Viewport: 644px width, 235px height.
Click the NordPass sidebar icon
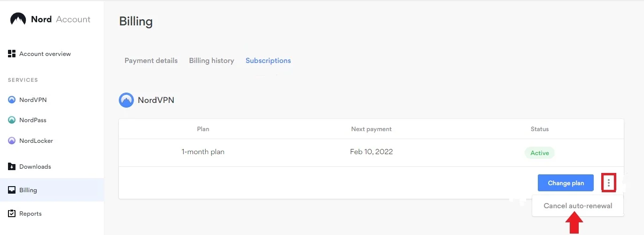pos(12,120)
